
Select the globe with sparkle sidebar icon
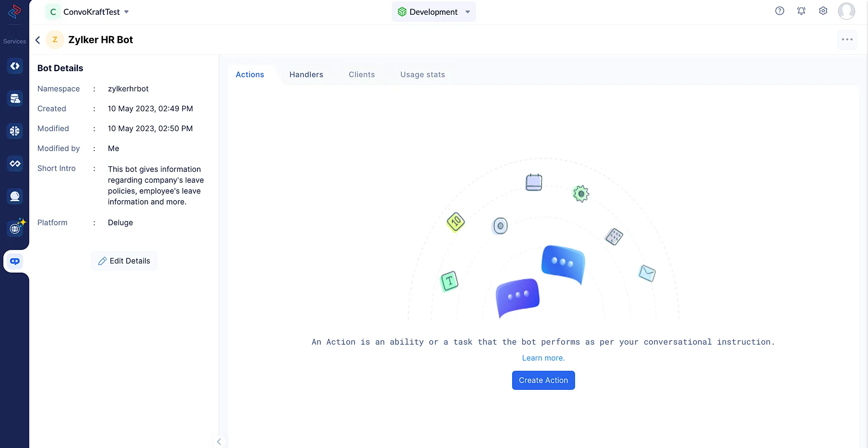(16, 227)
